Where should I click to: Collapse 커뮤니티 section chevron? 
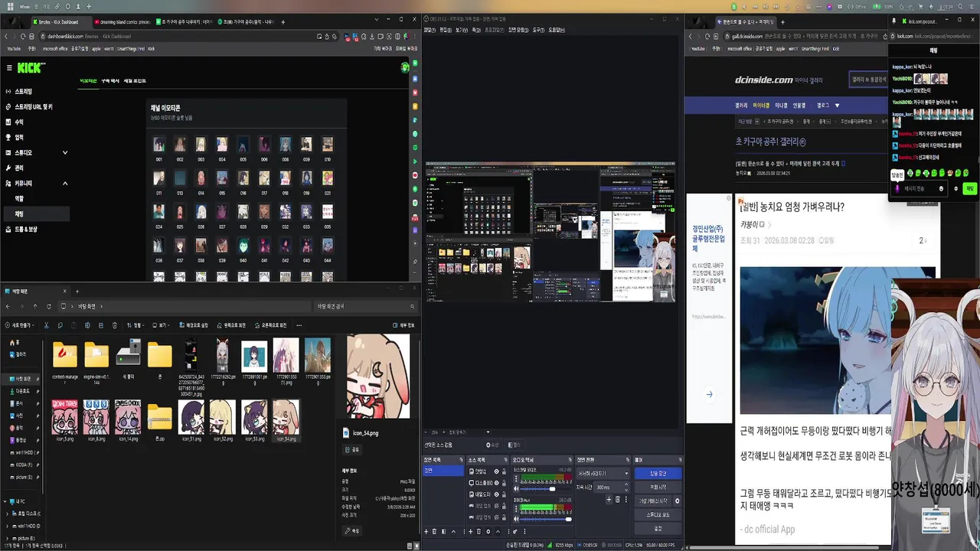click(65, 183)
